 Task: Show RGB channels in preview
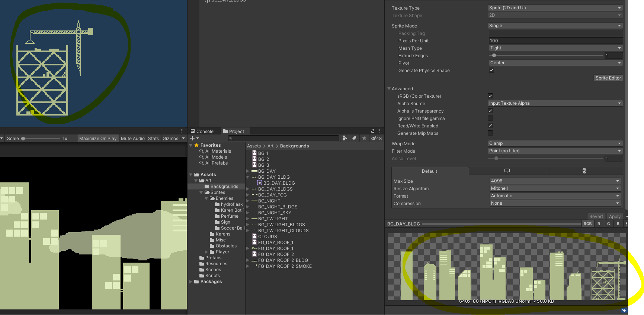587,224
